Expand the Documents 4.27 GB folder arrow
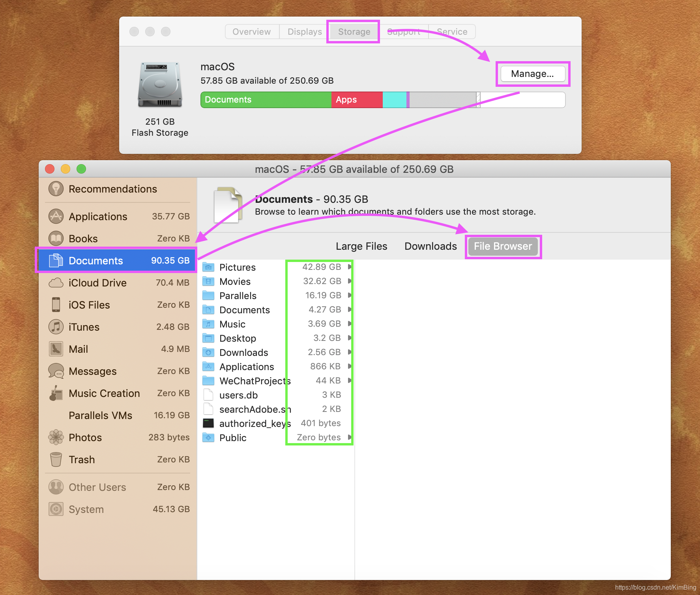This screenshot has width=700, height=595. coord(350,309)
